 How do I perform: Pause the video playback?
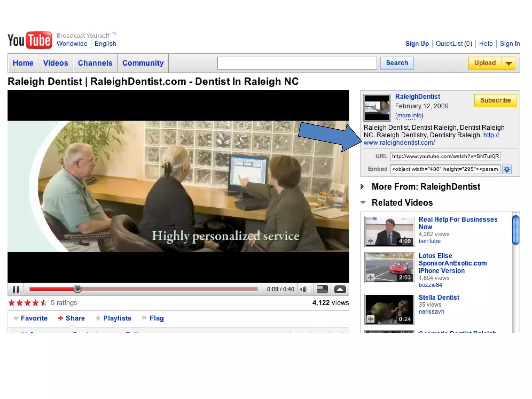point(16,289)
